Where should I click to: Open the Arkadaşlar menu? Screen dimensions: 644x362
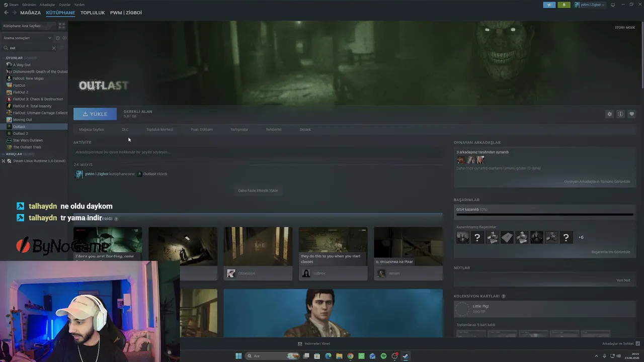(47, 5)
